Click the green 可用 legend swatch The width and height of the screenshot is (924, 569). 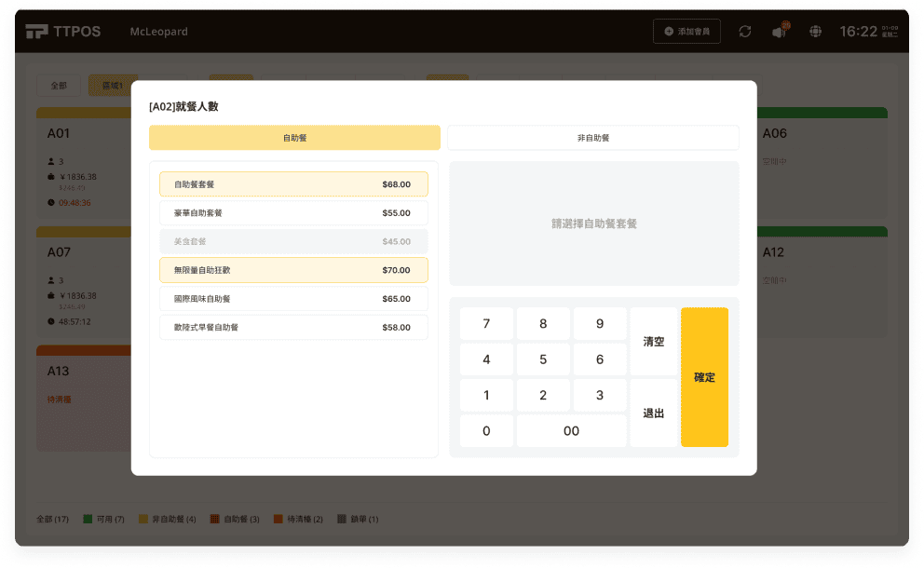[x=88, y=519]
